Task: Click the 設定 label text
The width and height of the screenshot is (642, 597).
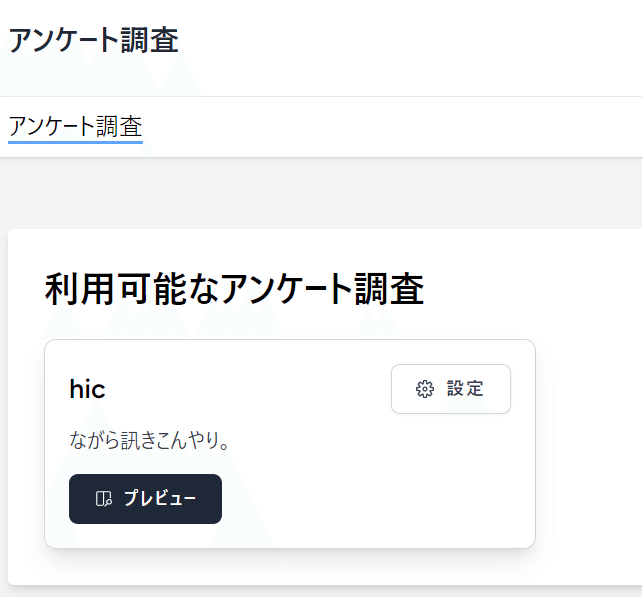Action: tap(465, 389)
